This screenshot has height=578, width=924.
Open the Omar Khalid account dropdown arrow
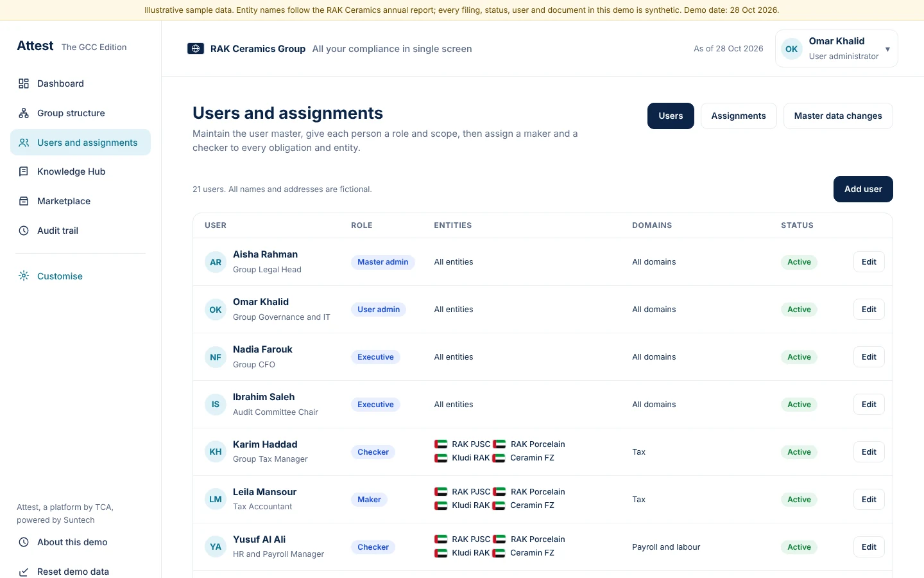(x=887, y=49)
